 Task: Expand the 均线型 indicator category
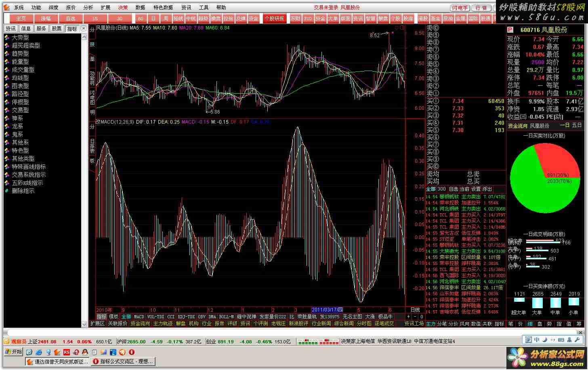pos(20,78)
